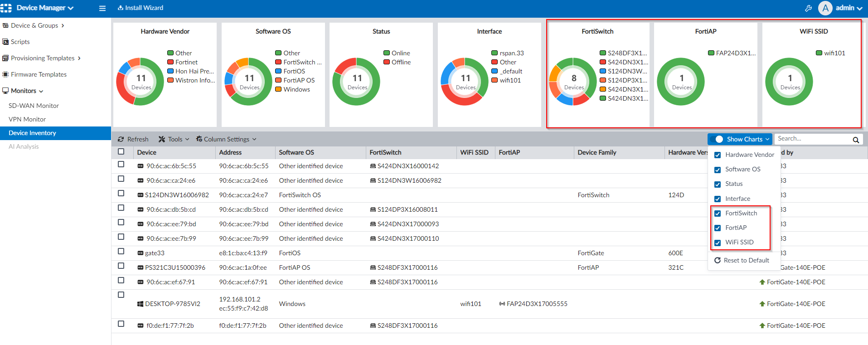Open AI Analysis menu item
The height and width of the screenshot is (345, 868).
pos(24,146)
